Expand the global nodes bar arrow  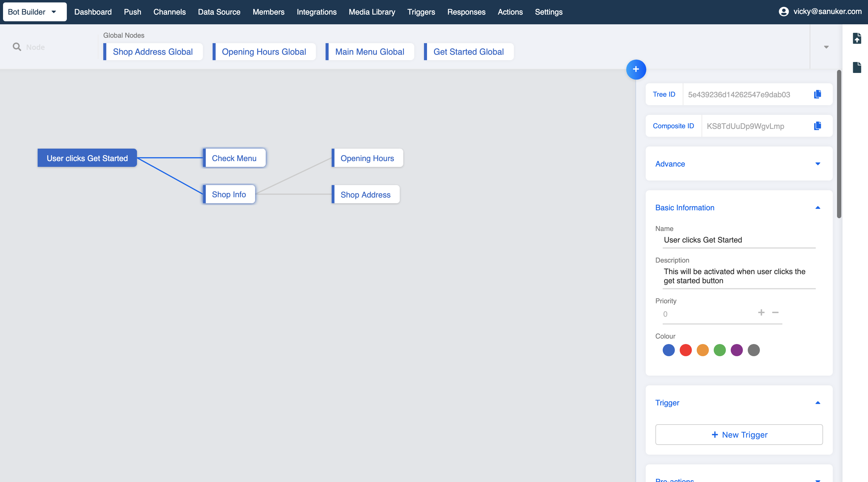(x=826, y=47)
